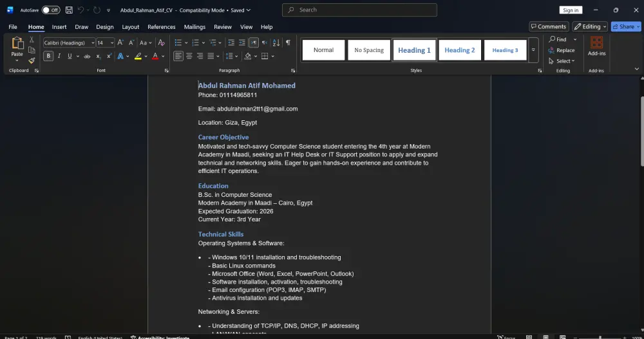Apply the Heading 1 style
The height and width of the screenshot is (339, 644).
pos(414,50)
